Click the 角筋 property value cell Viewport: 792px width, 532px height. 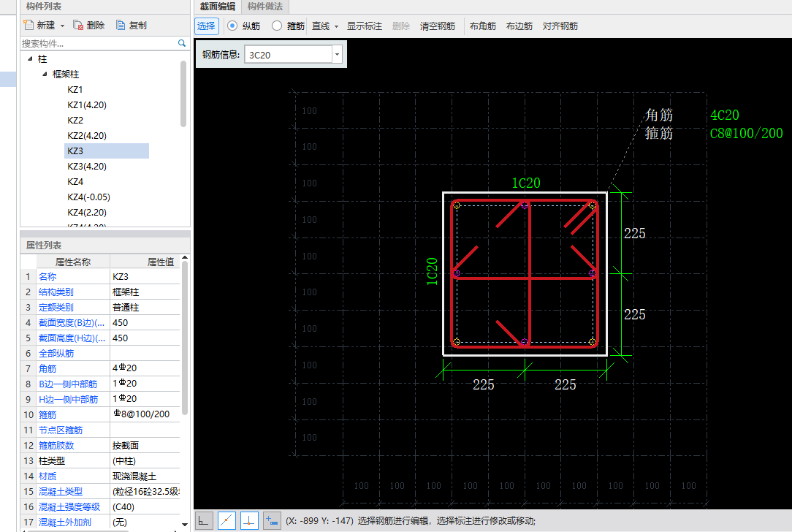point(145,368)
